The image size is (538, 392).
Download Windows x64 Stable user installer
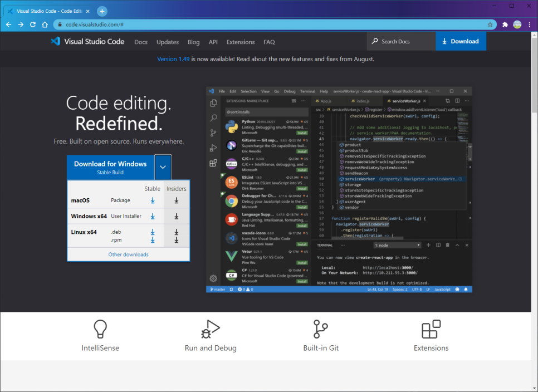pos(153,217)
